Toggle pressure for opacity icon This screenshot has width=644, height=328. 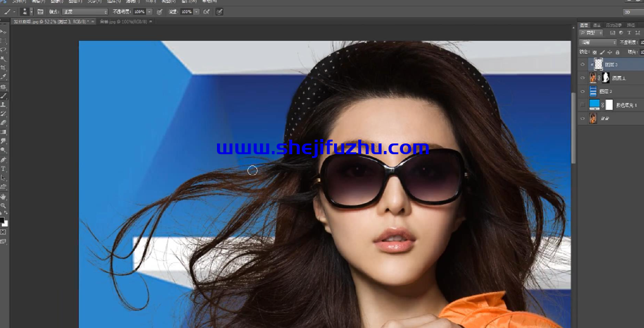pyautogui.click(x=159, y=11)
